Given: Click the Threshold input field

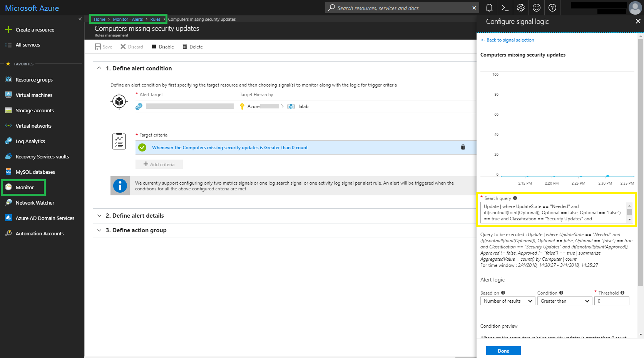Looking at the screenshot, I should [x=612, y=301].
